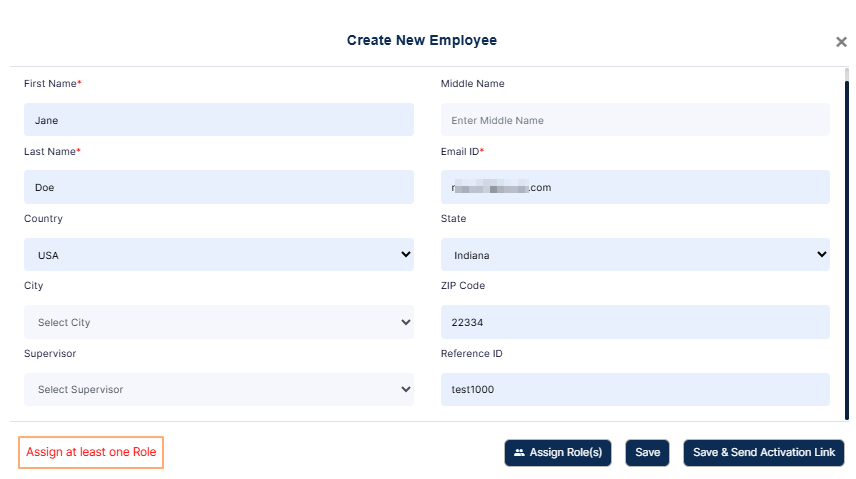Image resolution: width=856 pixels, height=479 pixels.
Task: Click the Save button
Action: click(x=647, y=453)
